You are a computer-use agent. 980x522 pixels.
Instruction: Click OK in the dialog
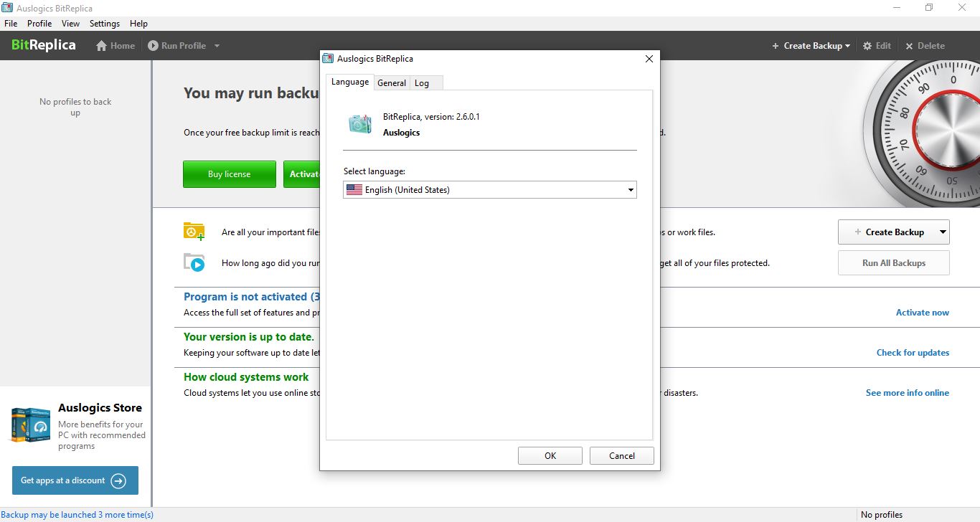tap(550, 455)
